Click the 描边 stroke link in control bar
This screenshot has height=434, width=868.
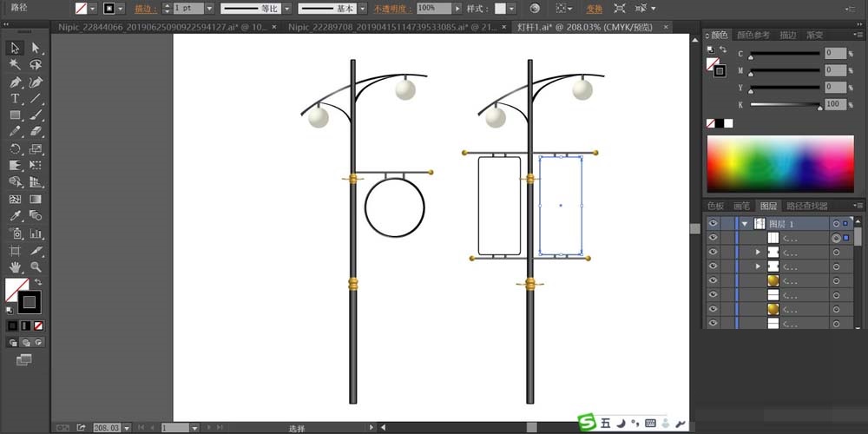[144, 8]
